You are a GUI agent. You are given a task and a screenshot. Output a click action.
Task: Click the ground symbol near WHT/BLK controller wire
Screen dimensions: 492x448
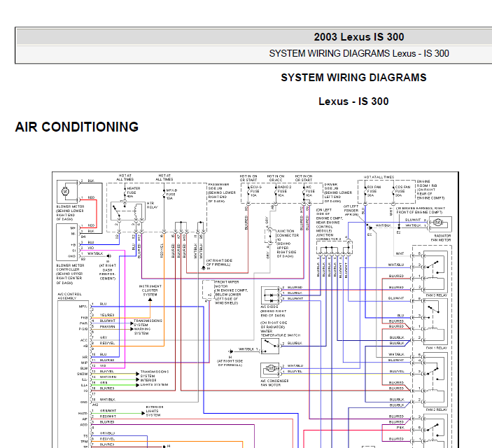click(x=108, y=256)
